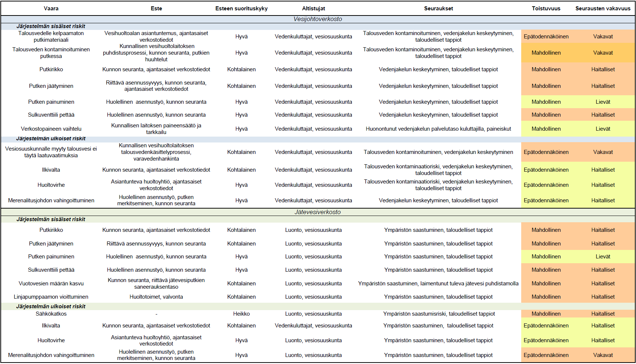Select the 'Seuraukset' column header
The image size is (636, 364).
(438, 8)
